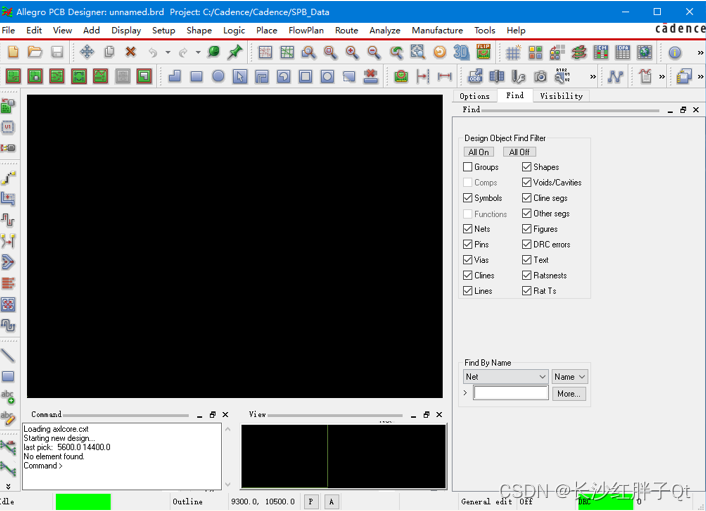Click the All On button

(479, 152)
